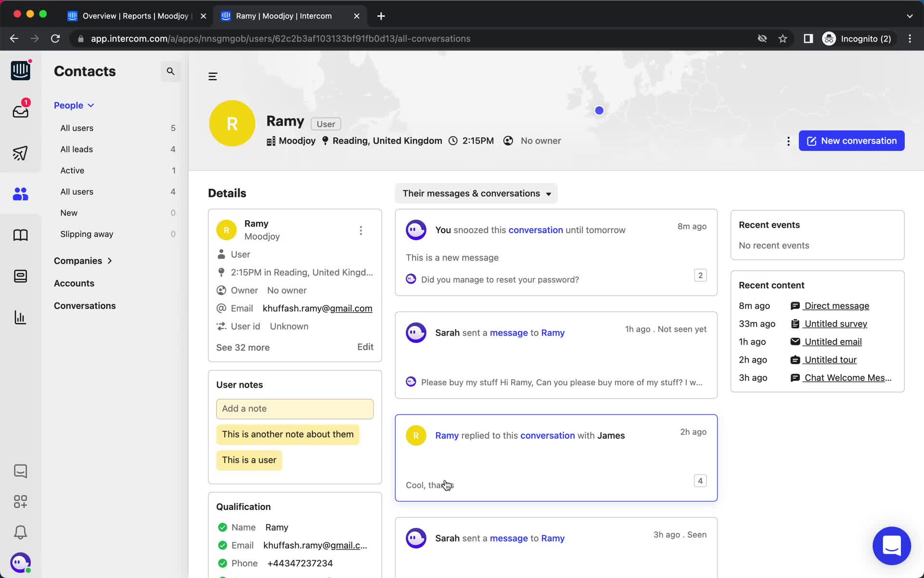This screenshot has width=924, height=578.
Task: Open the Messenger icon in lower sidebar
Action: pyautogui.click(x=20, y=471)
